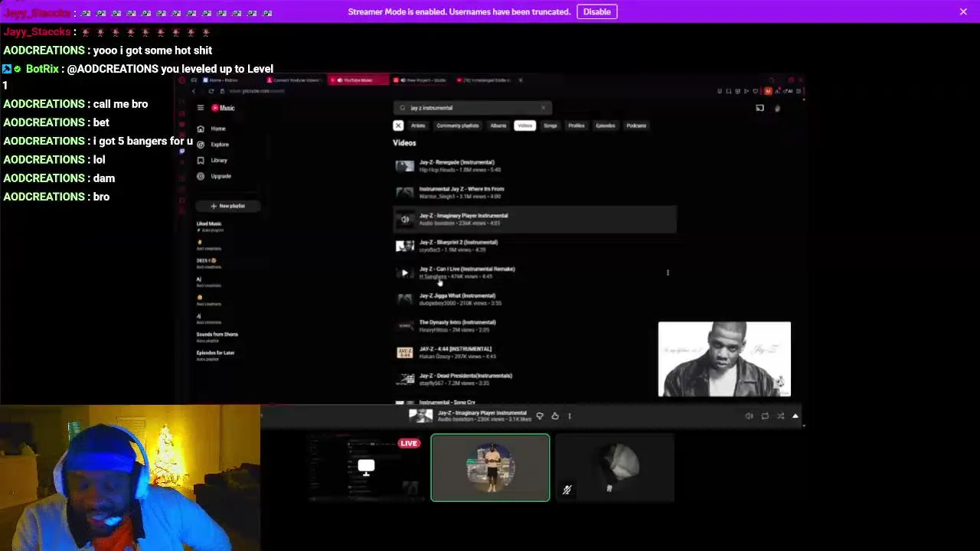980x551 pixels.
Task: Filter results by Songs
Action: pos(550,126)
